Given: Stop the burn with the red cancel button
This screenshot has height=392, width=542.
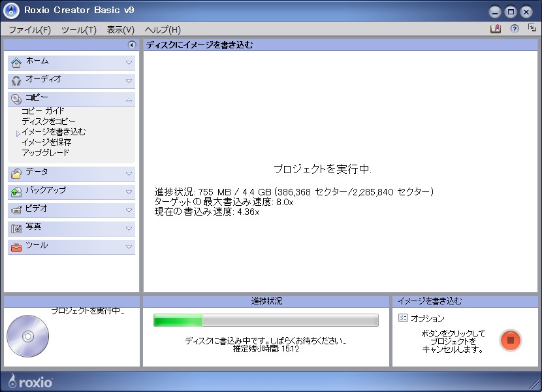Looking at the screenshot, I should click(510, 340).
